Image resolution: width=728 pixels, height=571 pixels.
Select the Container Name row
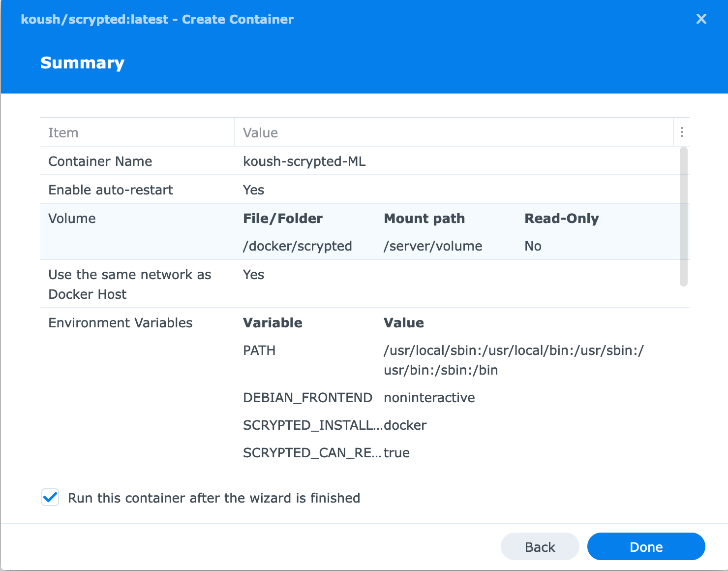point(100,161)
